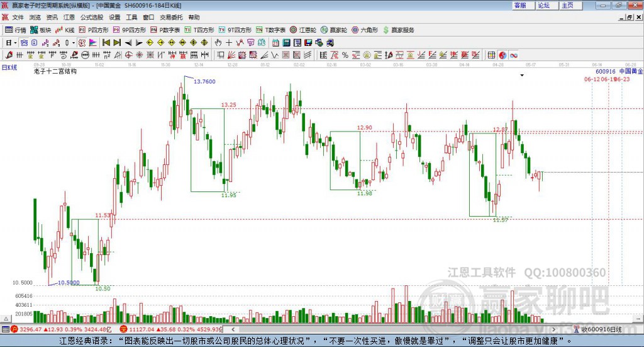Image resolution: width=644 pixels, height=347 pixels.
Task: Open the 交易委托 menu
Action: click(171, 17)
